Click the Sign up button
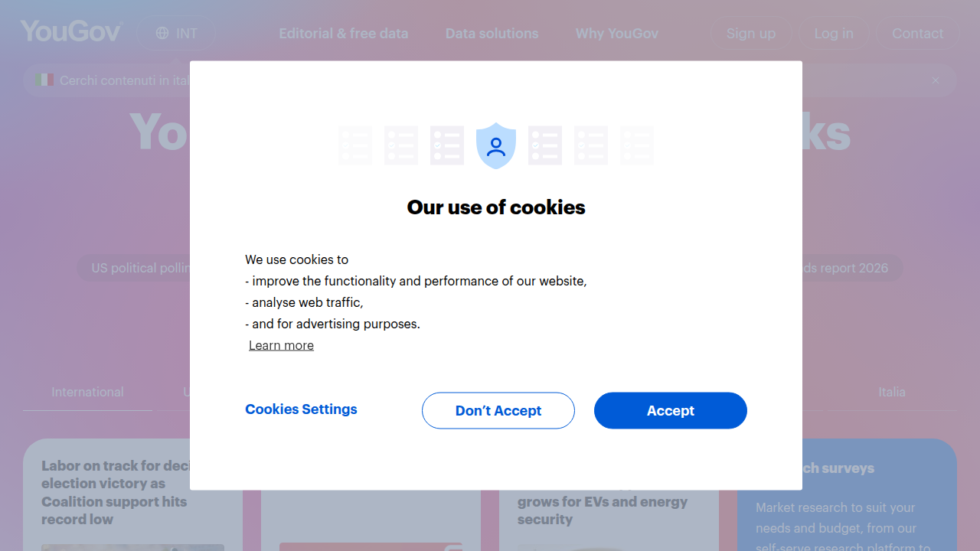The height and width of the screenshot is (551, 980). click(x=751, y=34)
